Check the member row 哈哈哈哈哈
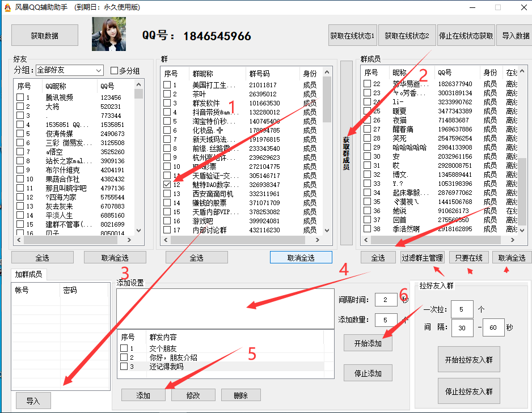Image resolution: width=532 pixels, height=413 pixels. [x=367, y=147]
